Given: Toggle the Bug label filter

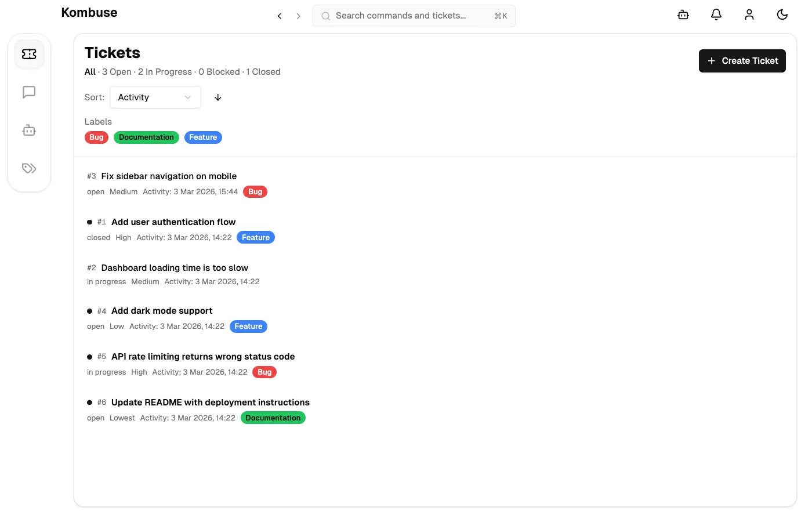Looking at the screenshot, I should coord(96,137).
